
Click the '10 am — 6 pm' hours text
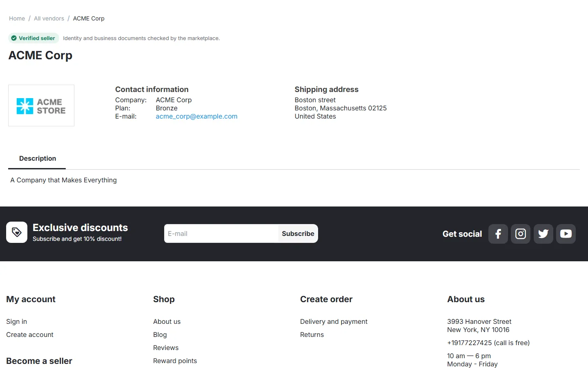469,356
